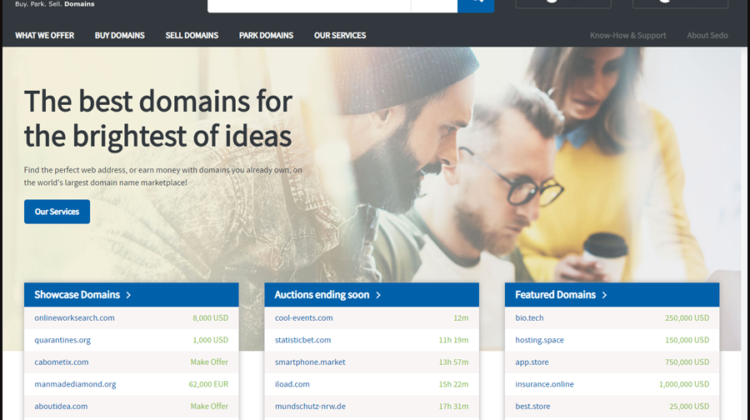Click the Sedo logo tagline

click(55, 5)
